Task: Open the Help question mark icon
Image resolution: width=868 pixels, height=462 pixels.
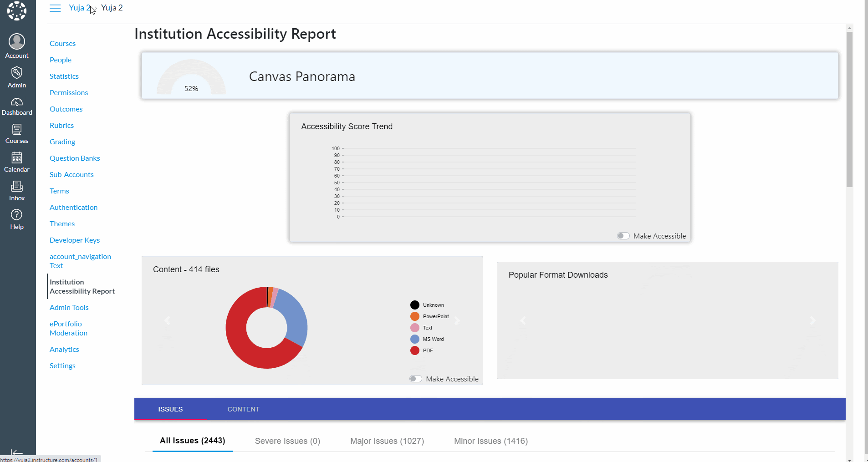Action: tap(17, 219)
